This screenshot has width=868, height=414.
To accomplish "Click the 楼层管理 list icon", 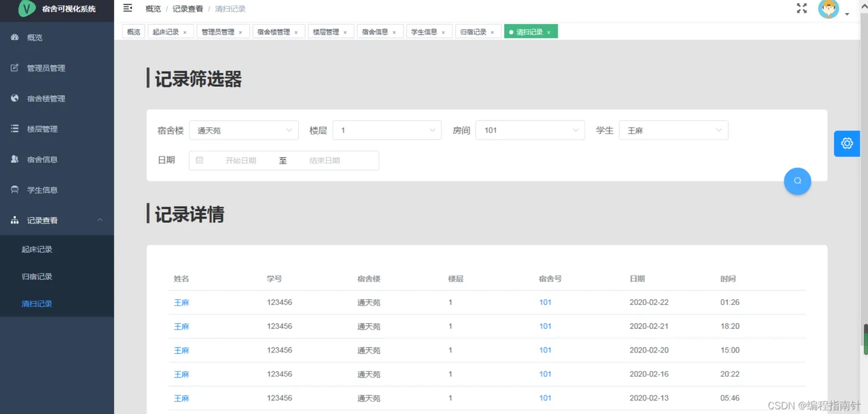I will (x=15, y=129).
